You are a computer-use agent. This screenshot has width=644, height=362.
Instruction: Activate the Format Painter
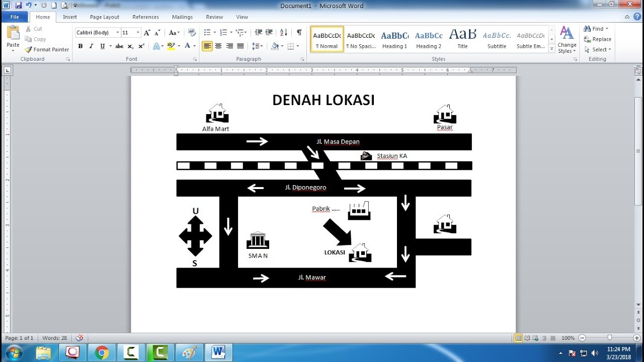coord(47,49)
